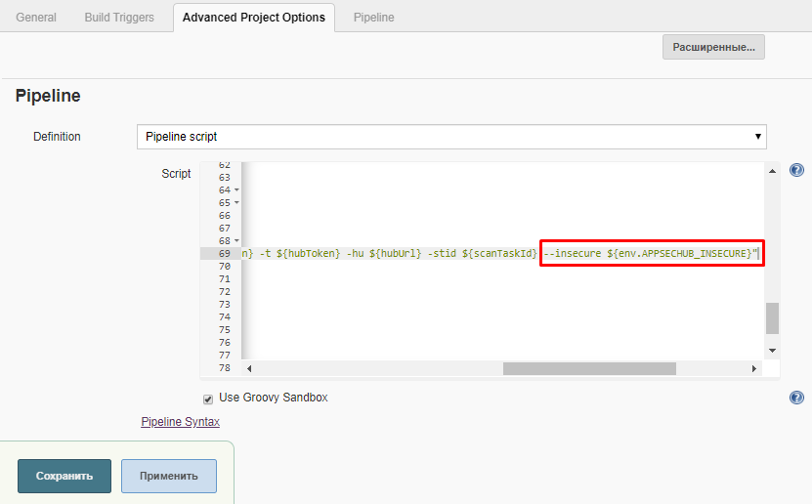Open the Definition dropdown showing Pipeline script
812x504 pixels.
[x=451, y=137]
